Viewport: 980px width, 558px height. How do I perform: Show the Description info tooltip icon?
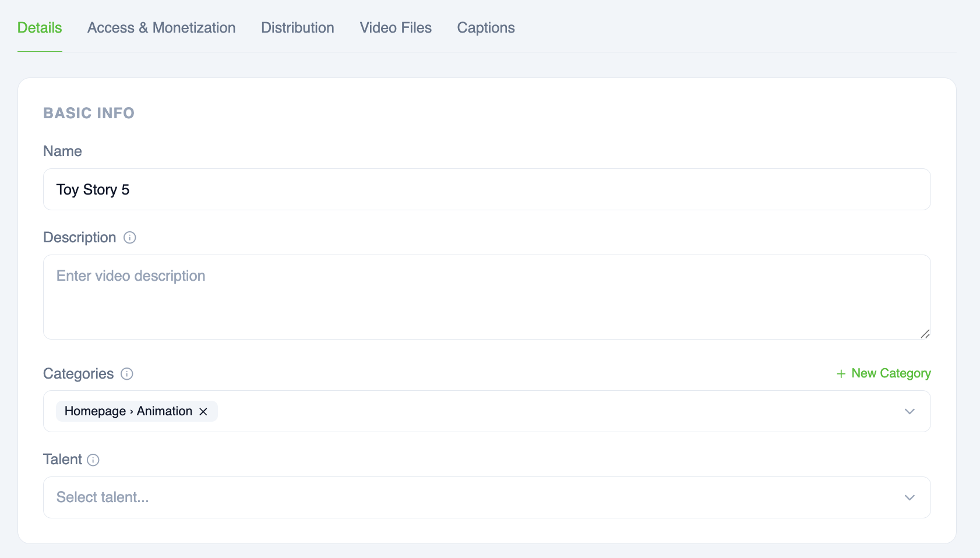click(130, 238)
